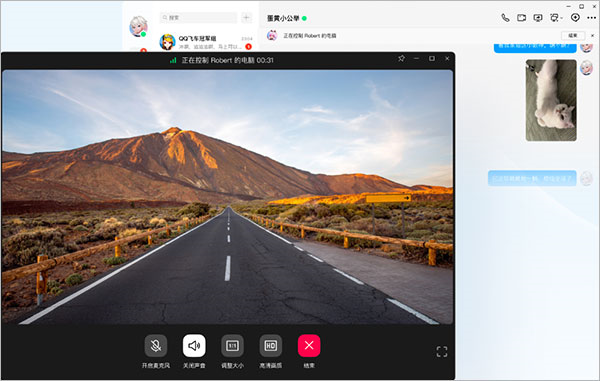
Task: Minimize the main QQ window
Action: [x=569, y=6]
